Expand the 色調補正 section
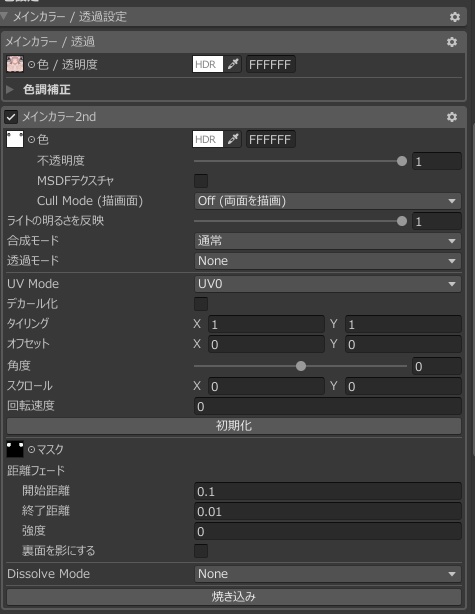 click(x=10, y=90)
